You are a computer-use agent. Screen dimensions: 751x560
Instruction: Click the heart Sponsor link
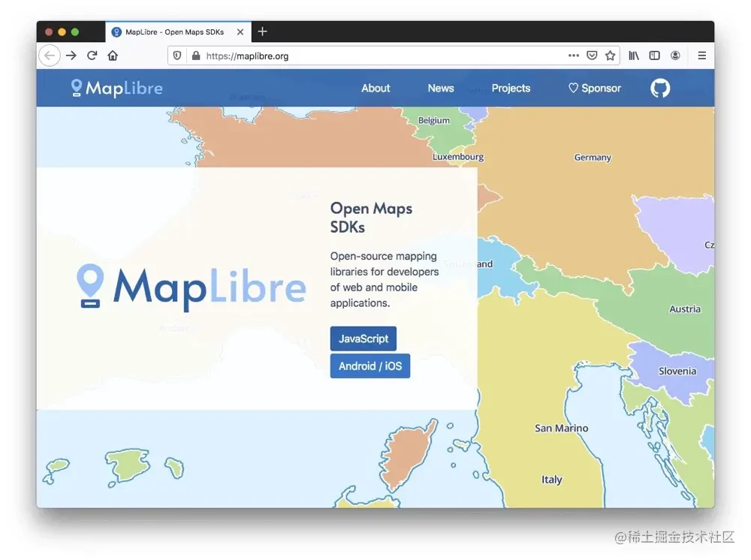point(594,88)
